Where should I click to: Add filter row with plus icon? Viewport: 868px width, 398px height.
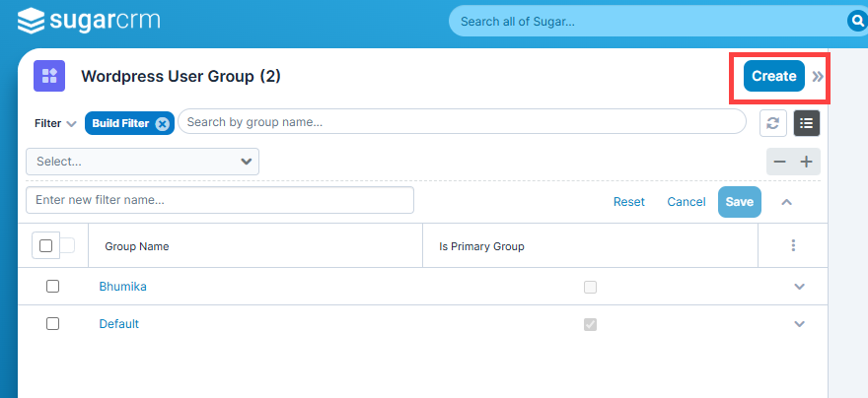pyautogui.click(x=807, y=162)
